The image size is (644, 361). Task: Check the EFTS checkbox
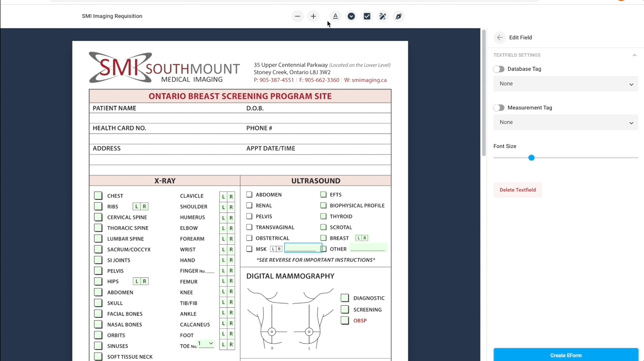click(x=323, y=195)
